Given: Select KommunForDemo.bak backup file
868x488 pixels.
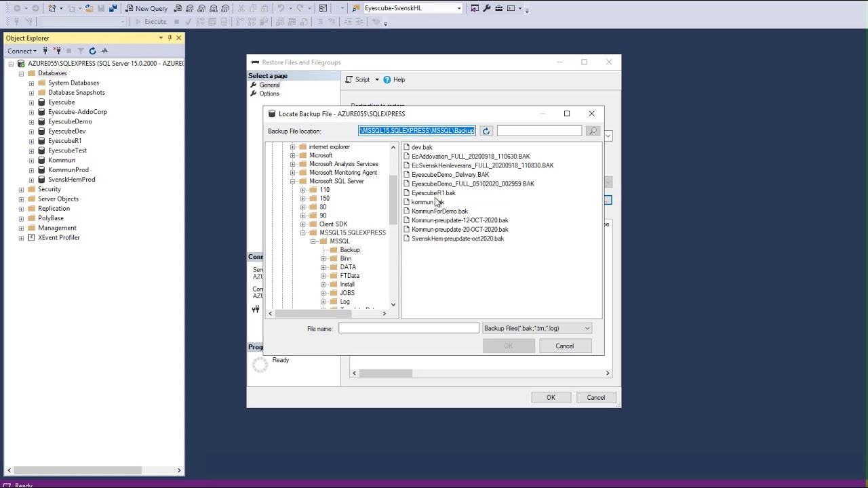Looking at the screenshot, I should click(439, 211).
